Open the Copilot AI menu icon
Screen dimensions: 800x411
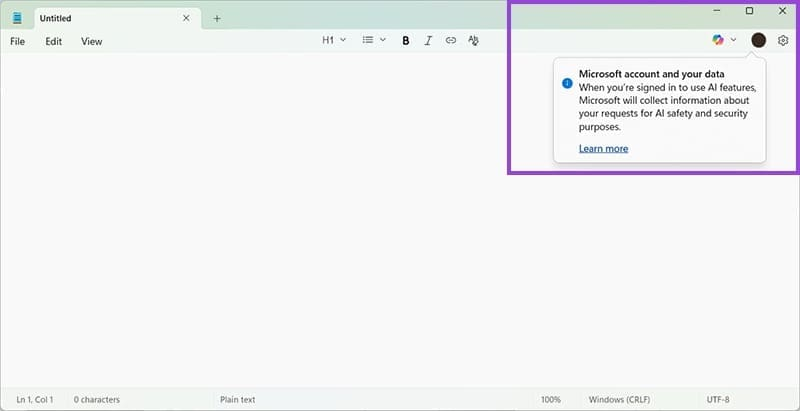[718, 40]
